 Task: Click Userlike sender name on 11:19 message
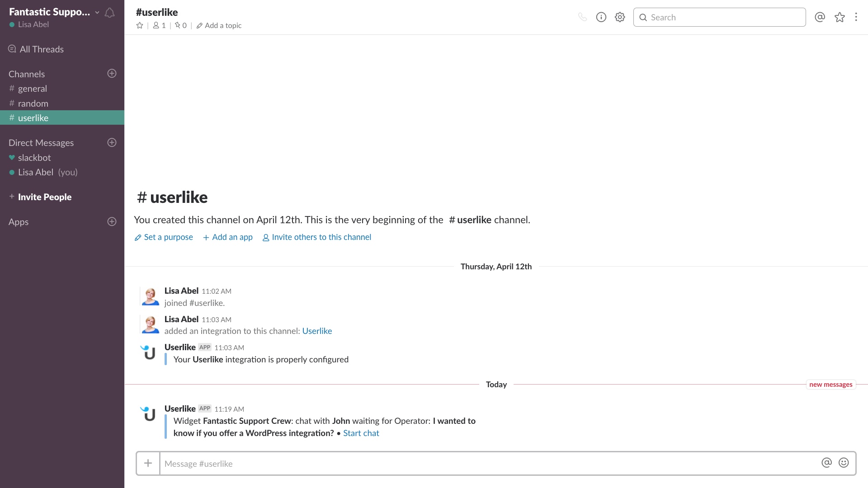click(180, 408)
